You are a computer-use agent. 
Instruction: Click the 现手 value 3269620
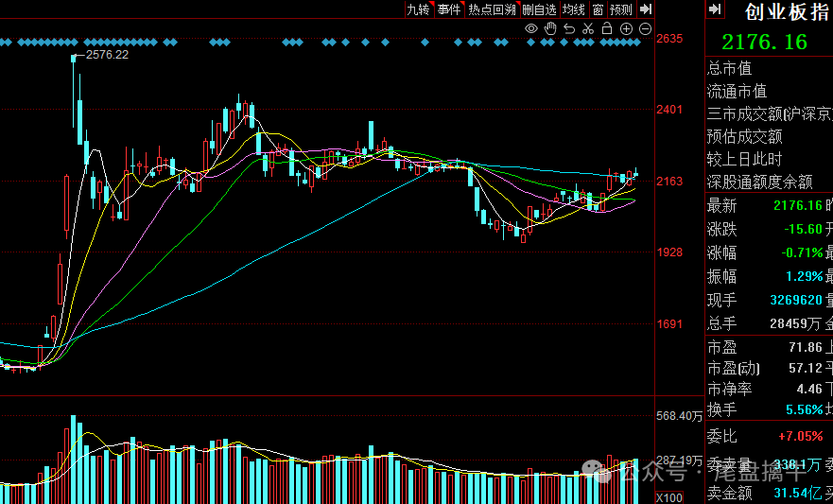[796, 300]
